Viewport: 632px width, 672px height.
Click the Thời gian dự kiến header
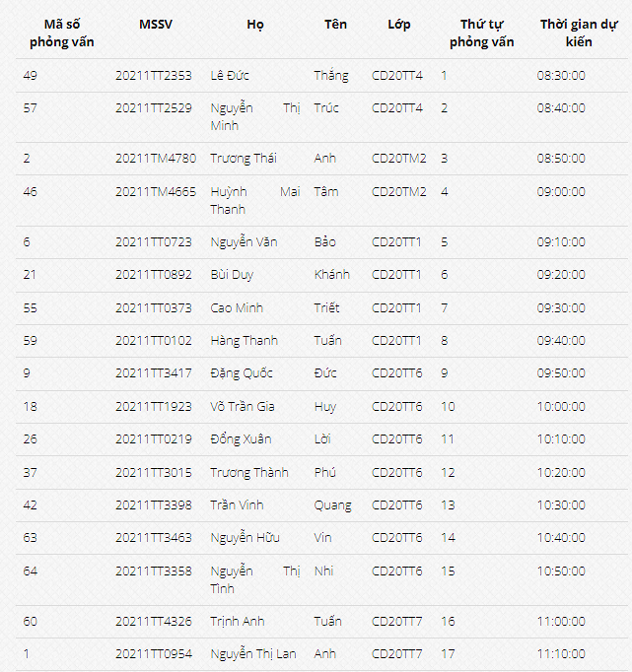click(x=579, y=33)
